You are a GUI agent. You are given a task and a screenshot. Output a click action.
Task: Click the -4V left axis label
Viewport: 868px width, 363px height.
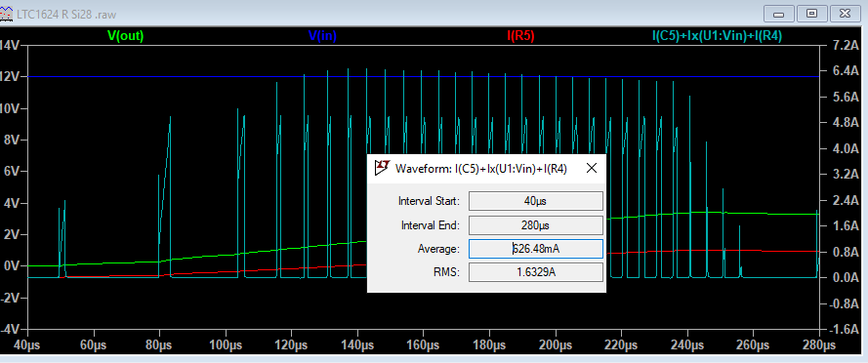coord(10,329)
